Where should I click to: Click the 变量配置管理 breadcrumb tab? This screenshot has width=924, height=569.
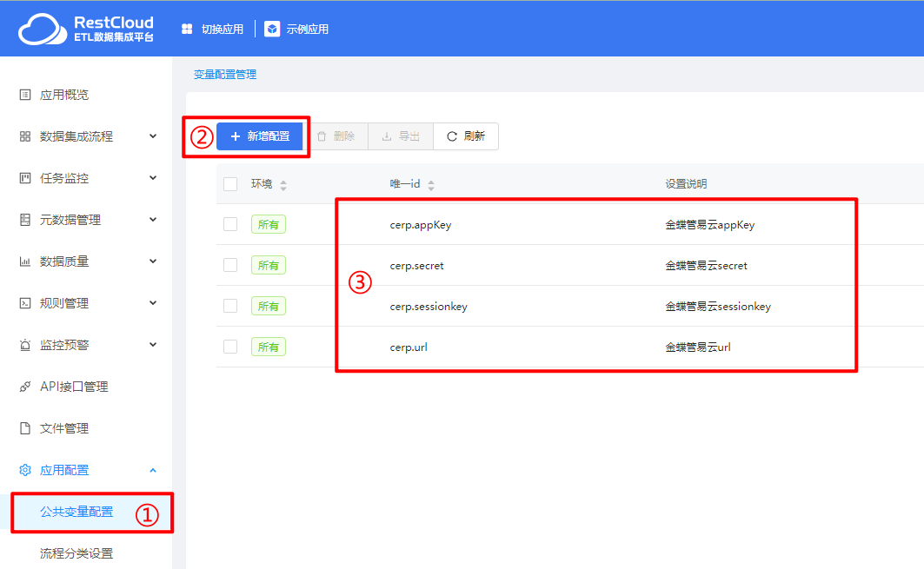point(225,75)
